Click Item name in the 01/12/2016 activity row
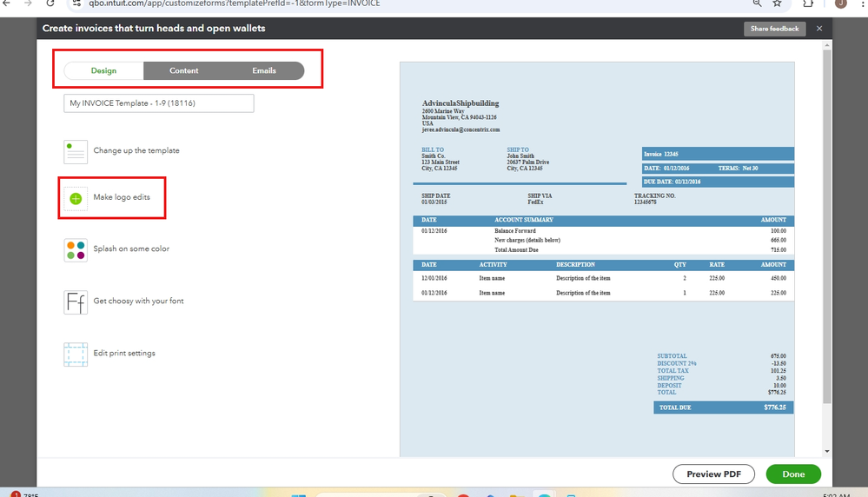Screen dimensions: 868x497 [492, 293]
